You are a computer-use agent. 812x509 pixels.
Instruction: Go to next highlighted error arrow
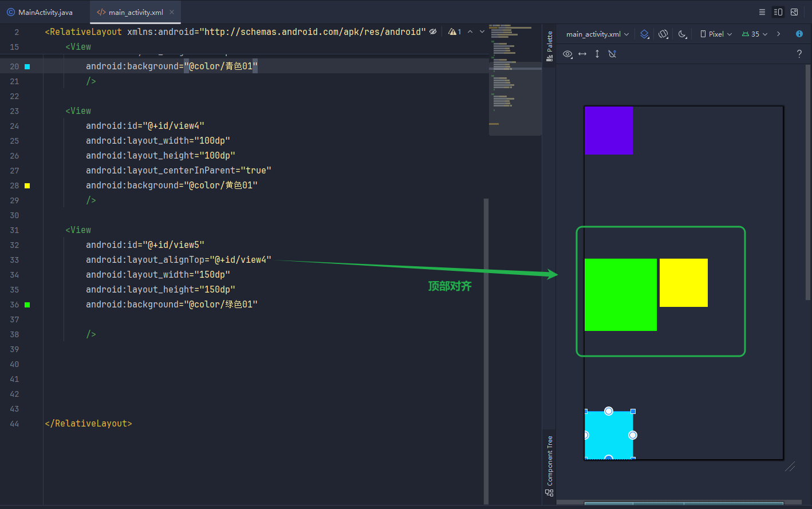click(482, 32)
